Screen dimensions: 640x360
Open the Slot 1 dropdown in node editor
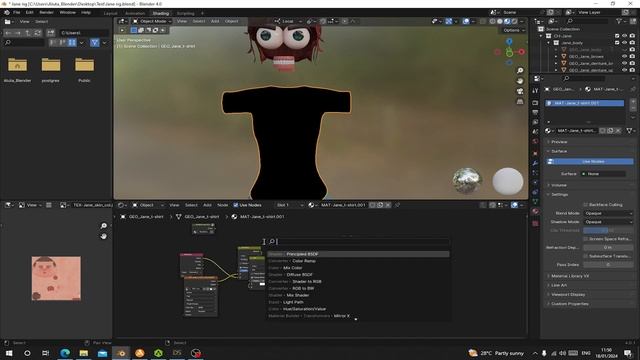pyautogui.click(x=290, y=205)
